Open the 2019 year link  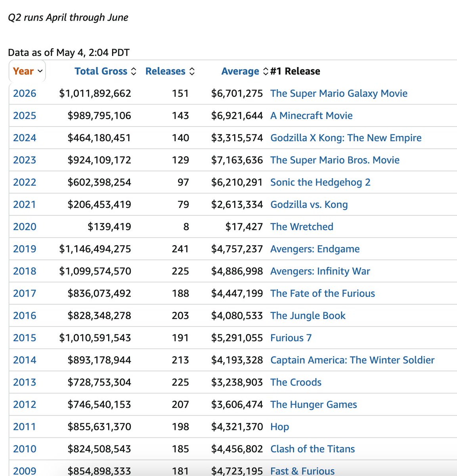(x=25, y=249)
